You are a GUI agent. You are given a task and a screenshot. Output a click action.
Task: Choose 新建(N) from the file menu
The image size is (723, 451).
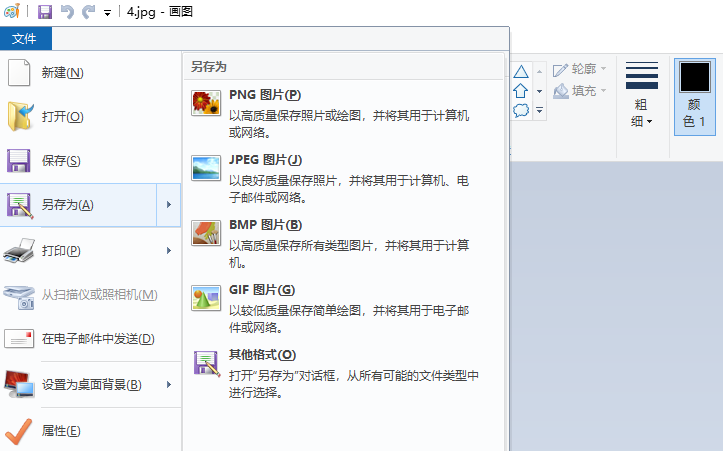pos(90,72)
